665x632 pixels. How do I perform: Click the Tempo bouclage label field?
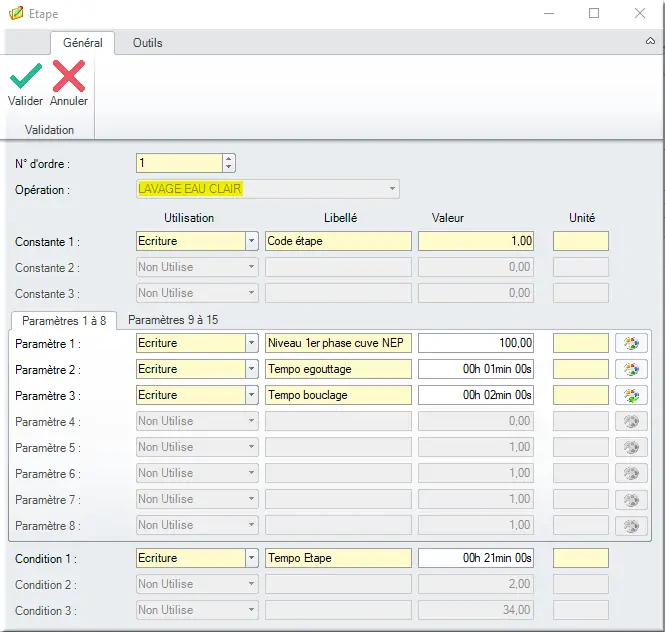(x=338, y=395)
